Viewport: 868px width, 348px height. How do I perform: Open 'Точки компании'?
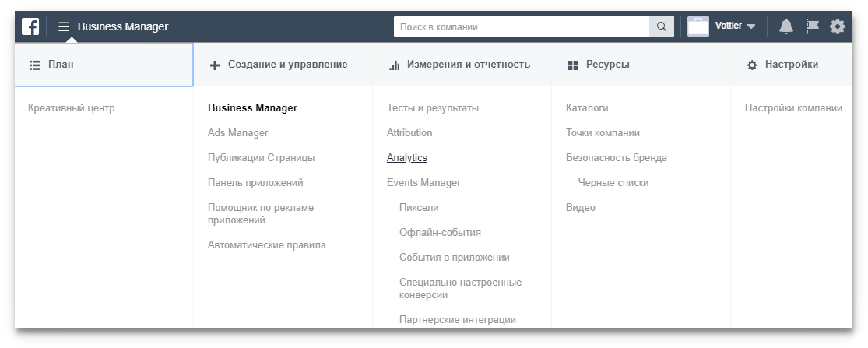pos(603,133)
